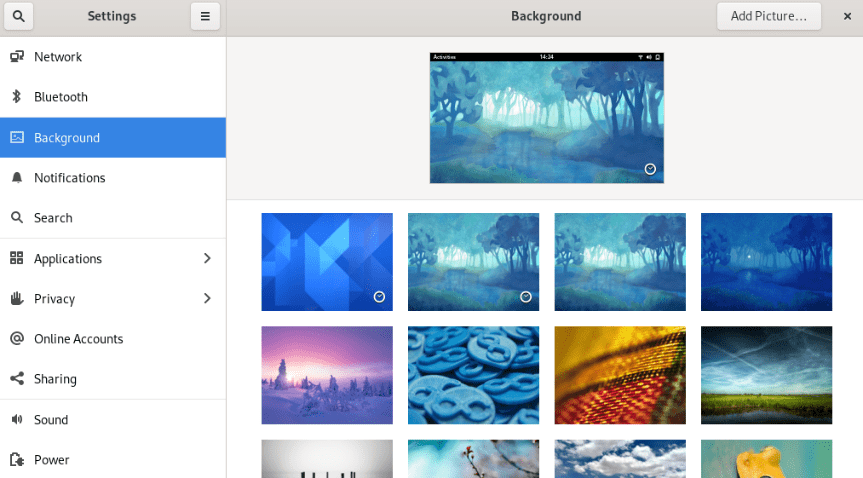This screenshot has height=478, width=863.
Task: Go to Online Accounts settings
Action: coord(113,339)
